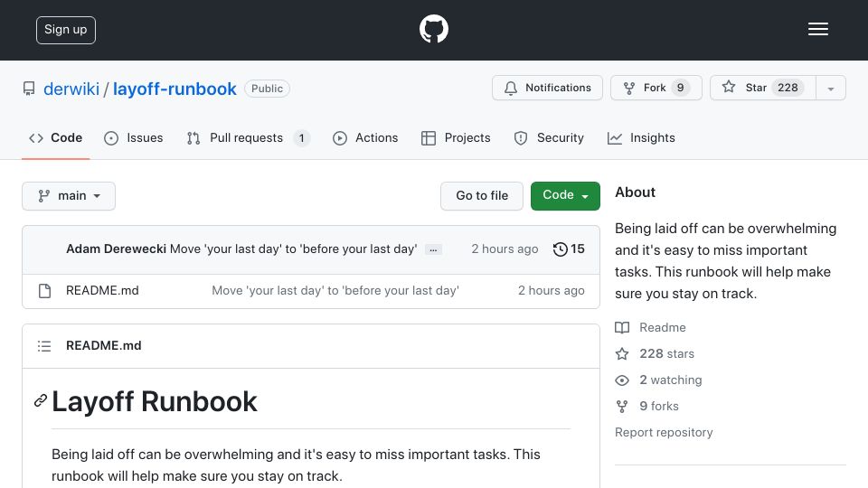Click the star icon next to 228 stars
The width and height of the screenshot is (868, 488).
(x=622, y=353)
